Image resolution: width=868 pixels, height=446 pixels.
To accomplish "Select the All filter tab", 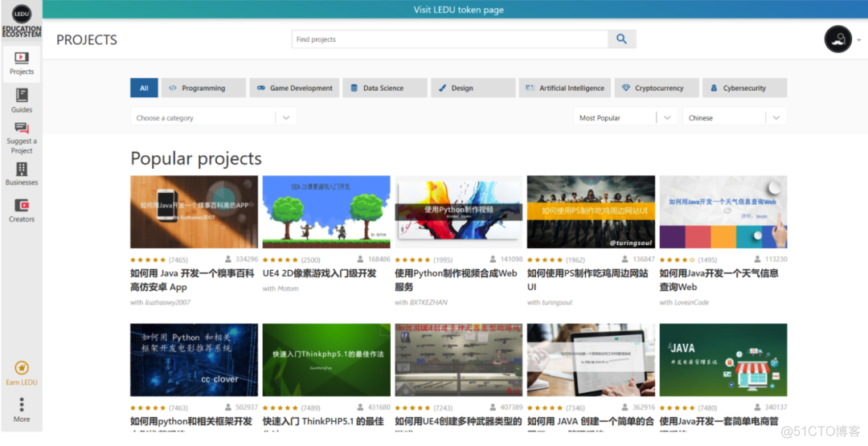I will click(x=144, y=88).
